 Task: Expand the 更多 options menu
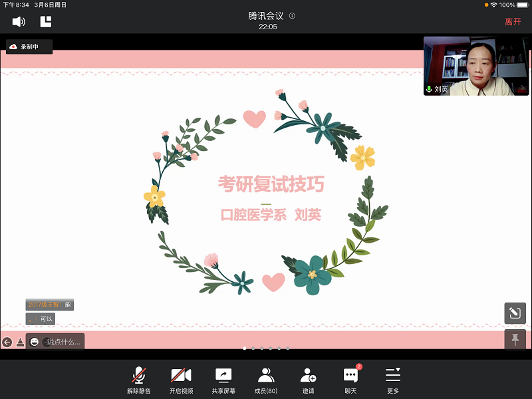click(393, 380)
